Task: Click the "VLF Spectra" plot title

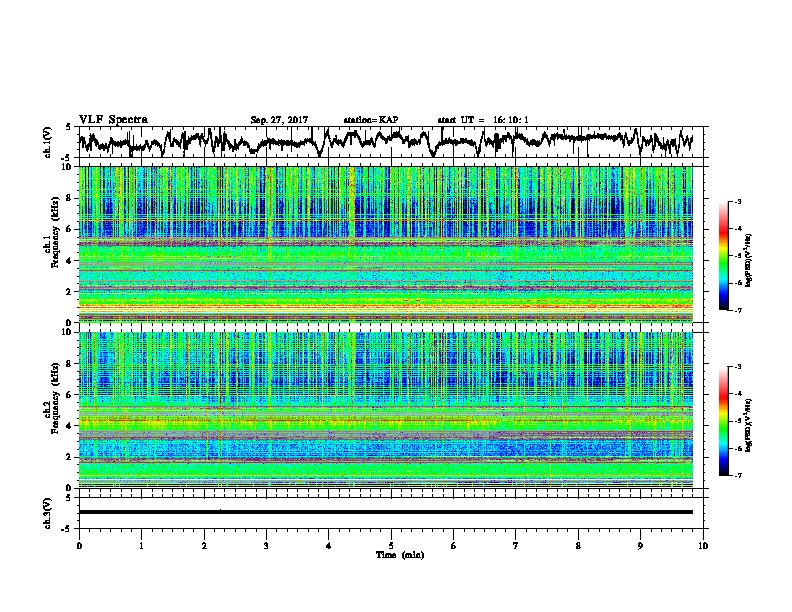Action: (113, 120)
